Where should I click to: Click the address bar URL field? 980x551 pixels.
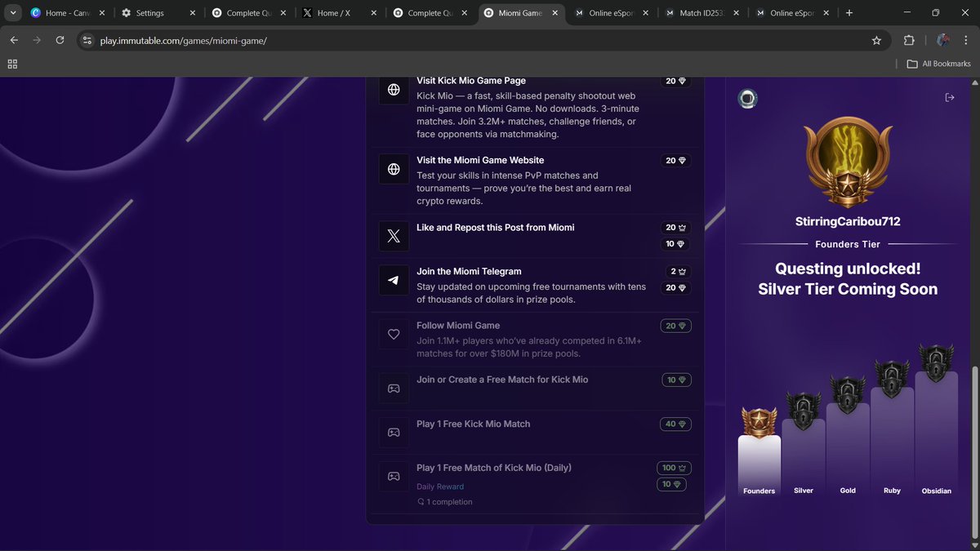click(x=482, y=40)
